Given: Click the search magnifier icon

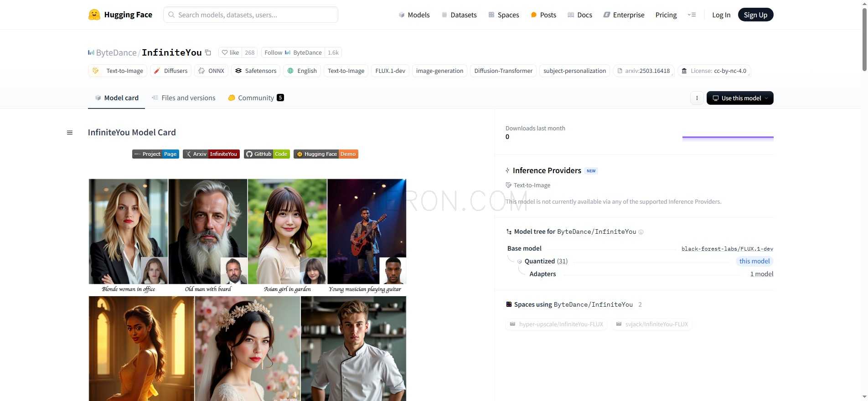Looking at the screenshot, I should (171, 15).
